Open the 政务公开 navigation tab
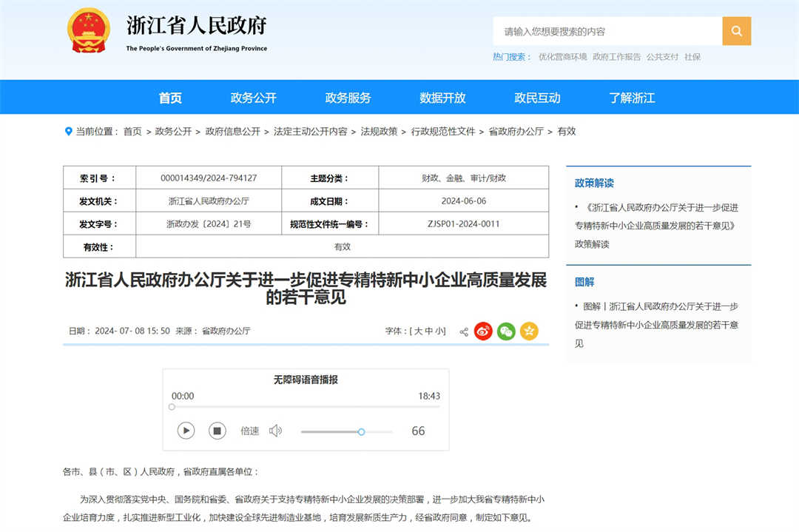This screenshot has width=799, height=532. 253,98
